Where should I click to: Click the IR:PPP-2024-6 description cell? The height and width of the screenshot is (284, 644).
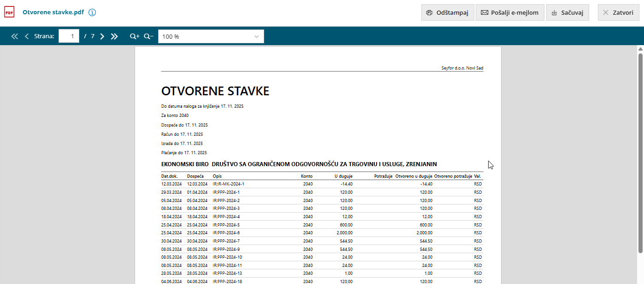pos(226,233)
